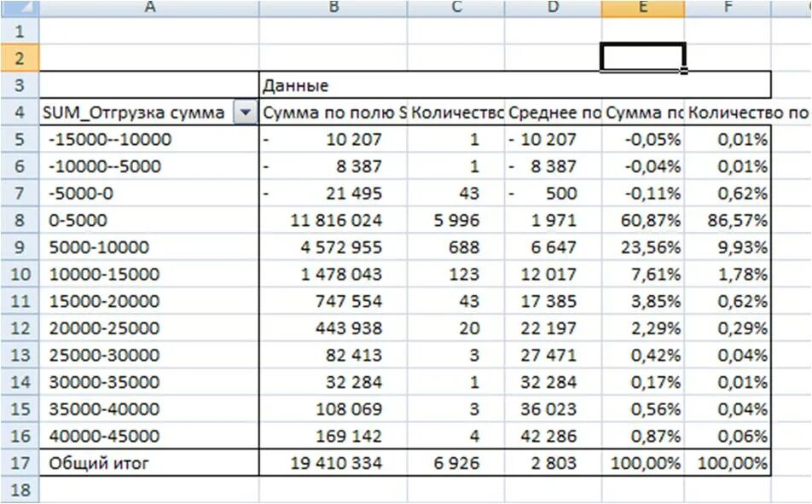812x504 pixels.
Task: Click the '-15000--10000' row label
Action: [149, 139]
